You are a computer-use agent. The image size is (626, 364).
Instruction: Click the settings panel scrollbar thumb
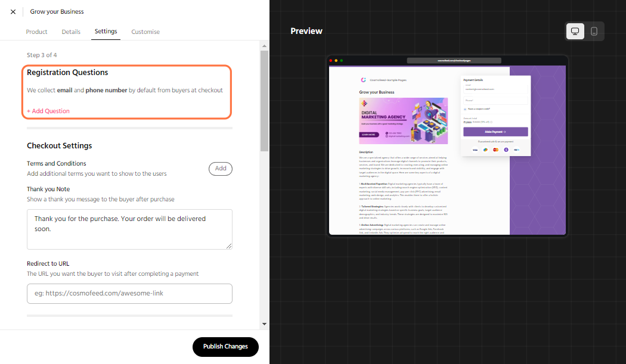(x=264, y=101)
